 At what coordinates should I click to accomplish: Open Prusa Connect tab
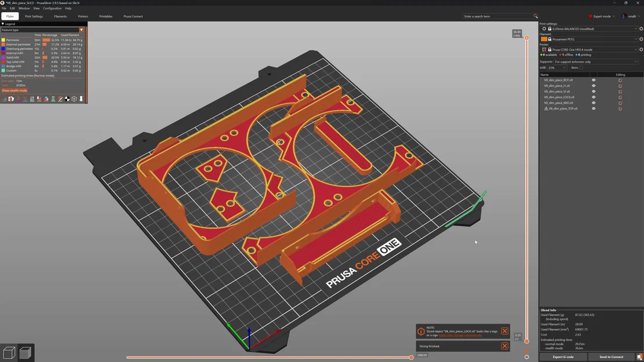click(133, 16)
